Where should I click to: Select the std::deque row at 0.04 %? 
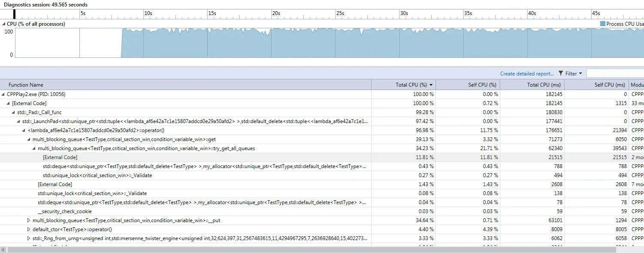322,202
